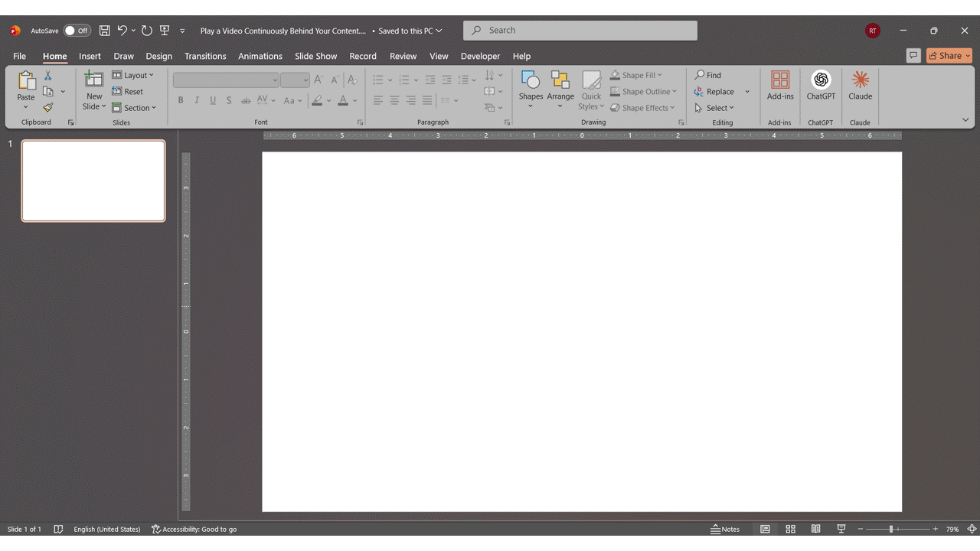Expand the Layout dropdown
The height and width of the screenshot is (551, 980).
pos(133,75)
